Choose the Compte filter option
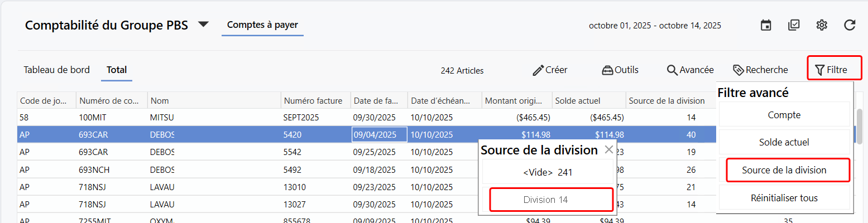 (x=784, y=115)
